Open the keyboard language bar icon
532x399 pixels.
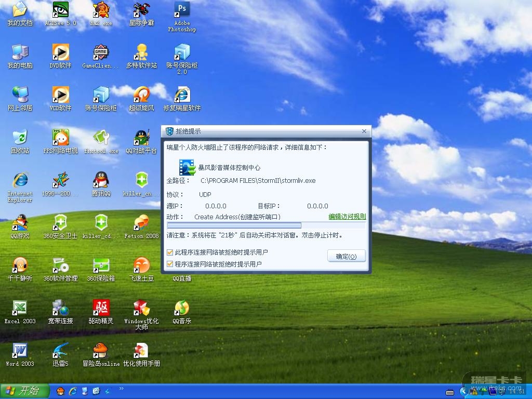[x=450, y=393]
